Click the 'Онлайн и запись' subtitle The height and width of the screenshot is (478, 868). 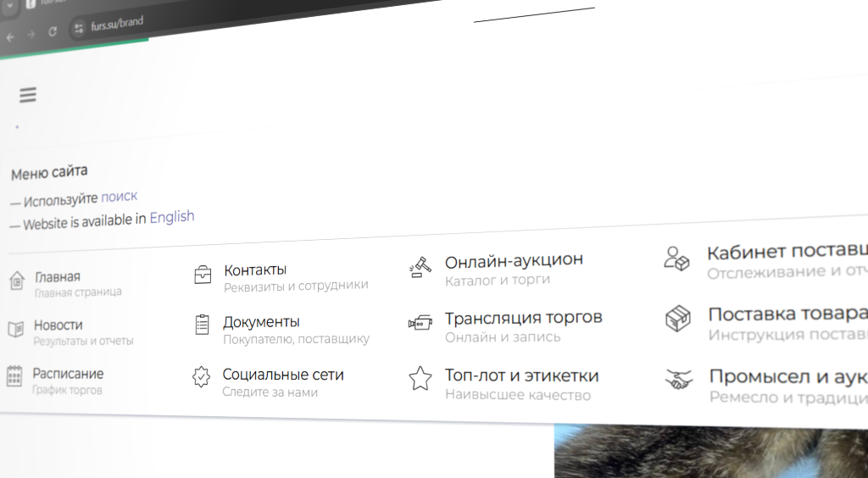pos(503,337)
